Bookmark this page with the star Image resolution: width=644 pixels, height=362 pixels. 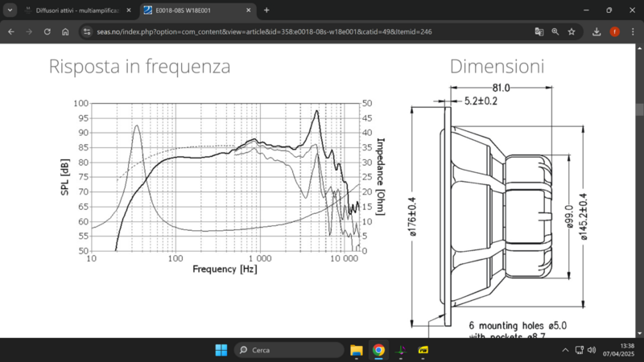coord(572,31)
